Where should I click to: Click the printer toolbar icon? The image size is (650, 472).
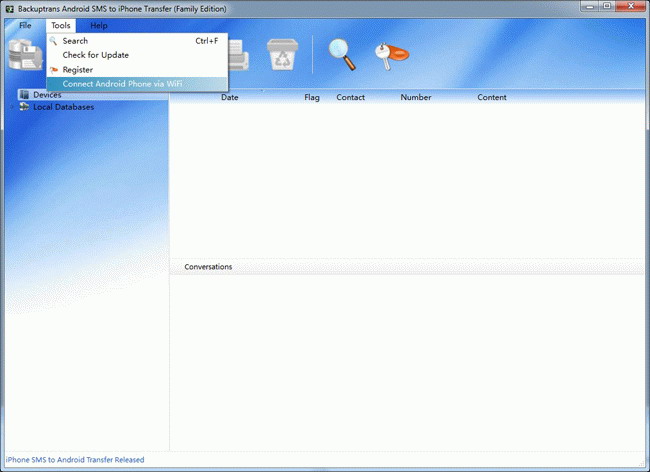(x=240, y=55)
